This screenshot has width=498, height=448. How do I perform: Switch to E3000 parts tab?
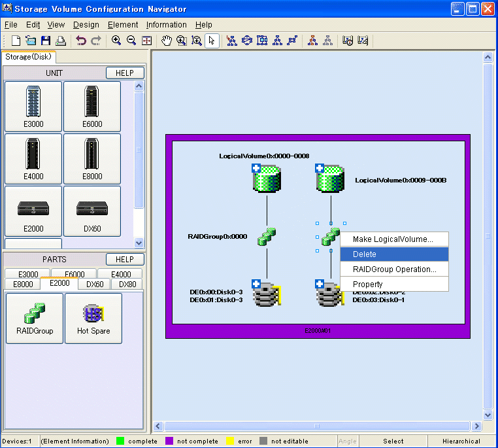point(28,273)
